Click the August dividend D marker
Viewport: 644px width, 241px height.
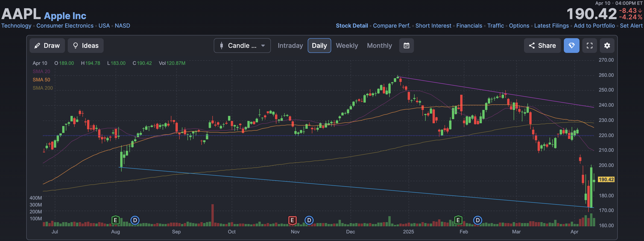(135, 220)
